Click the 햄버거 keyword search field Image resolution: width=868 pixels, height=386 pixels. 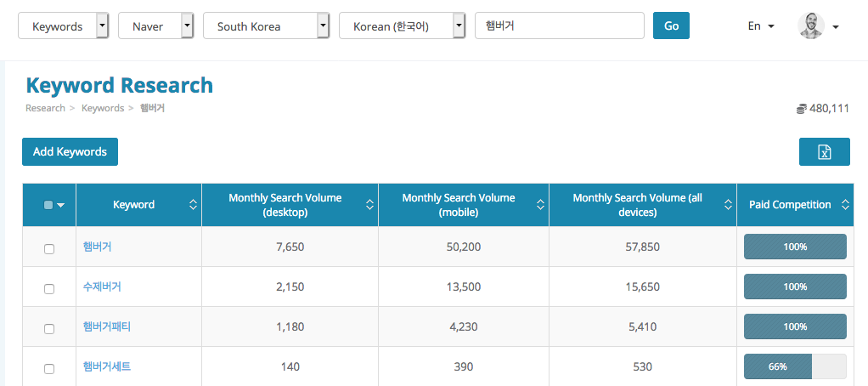pos(560,26)
